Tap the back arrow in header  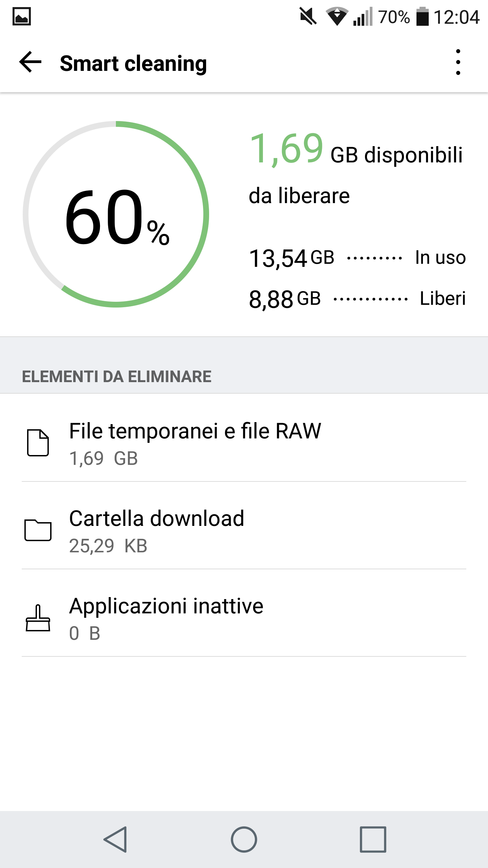[30, 62]
